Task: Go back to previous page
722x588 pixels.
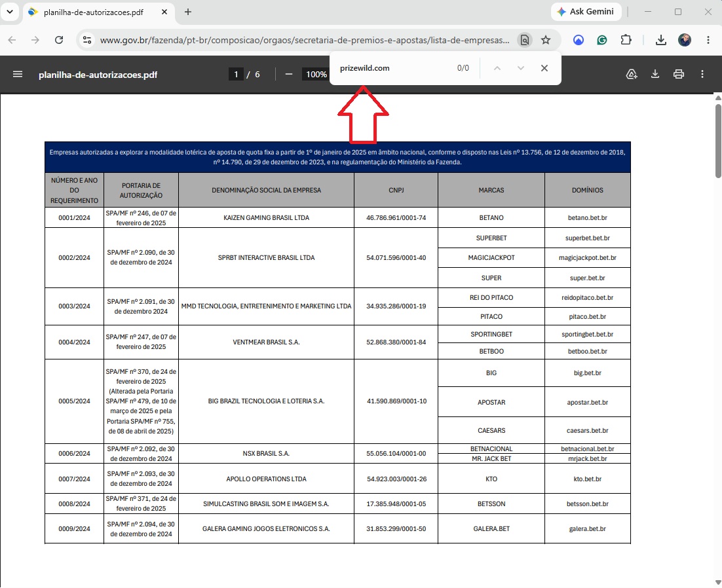Action: (x=12, y=40)
